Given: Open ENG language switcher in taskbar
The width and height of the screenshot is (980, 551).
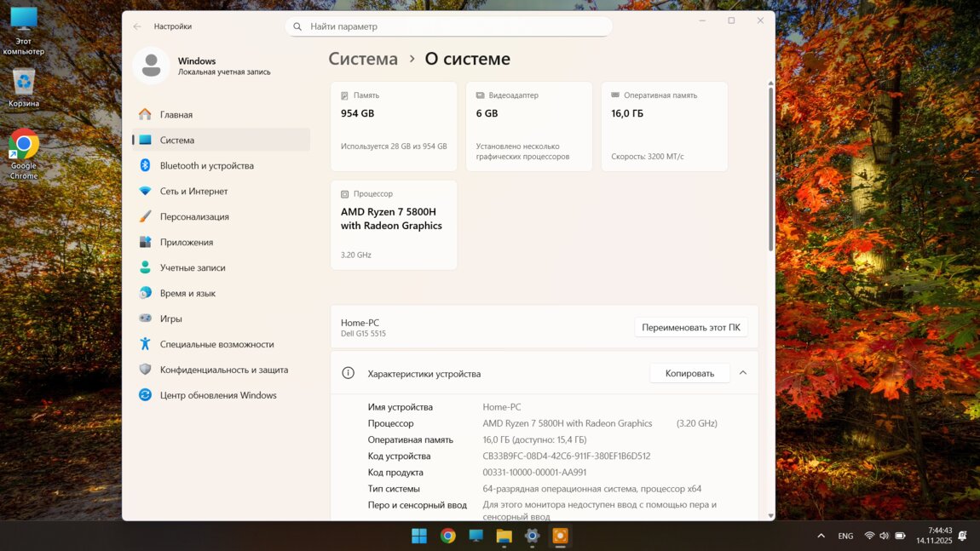Looking at the screenshot, I should click(845, 536).
